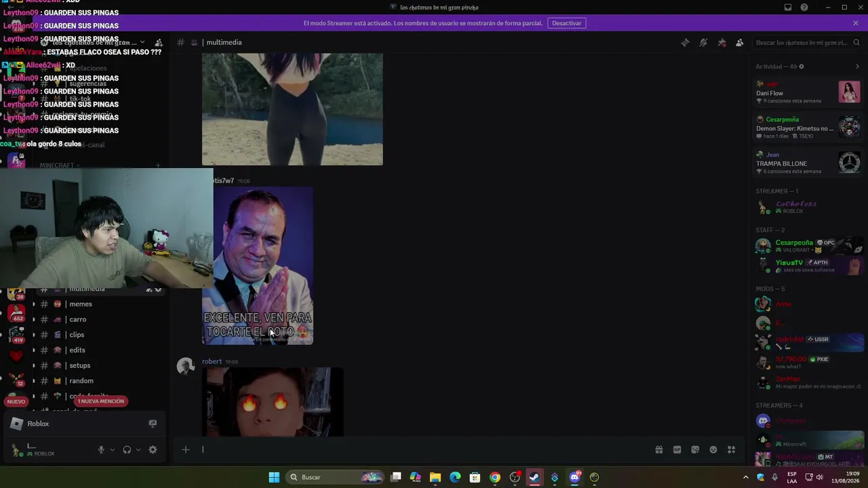Open Dani Flow activity card
This screenshot has width=868, height=488.
(808, 92)
